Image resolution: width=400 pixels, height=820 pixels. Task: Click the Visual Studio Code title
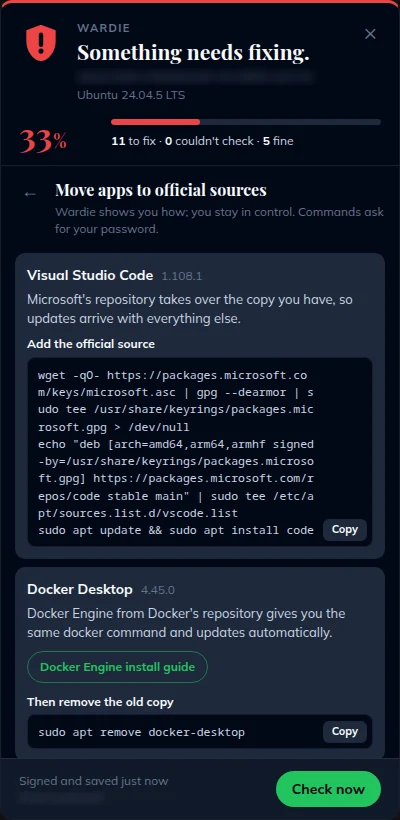pos(90,275)
